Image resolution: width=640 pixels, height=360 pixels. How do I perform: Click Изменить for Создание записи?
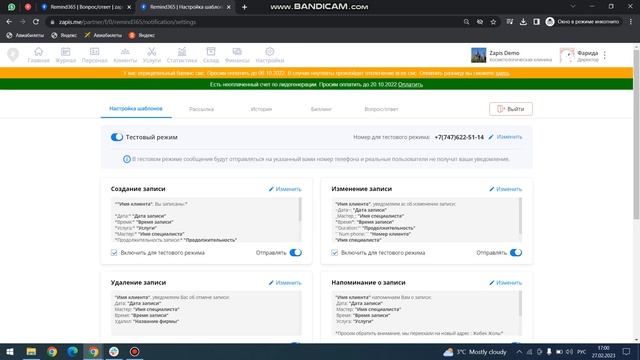pos(285,189)
